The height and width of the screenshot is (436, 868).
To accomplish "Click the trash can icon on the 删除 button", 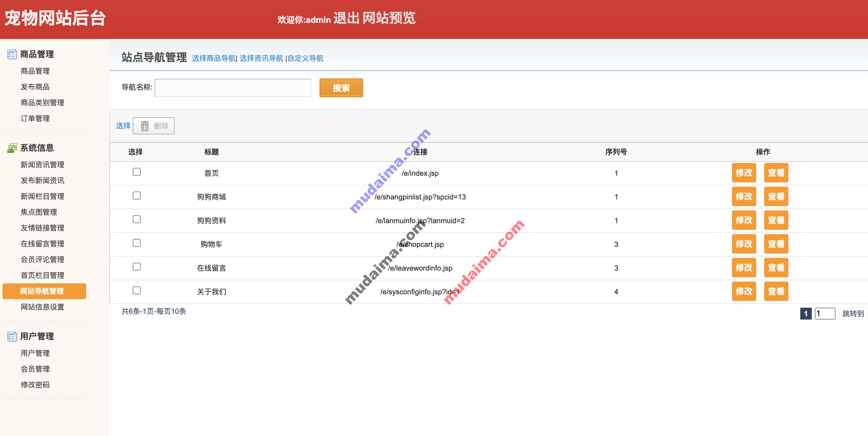I will tap(145, 126).
